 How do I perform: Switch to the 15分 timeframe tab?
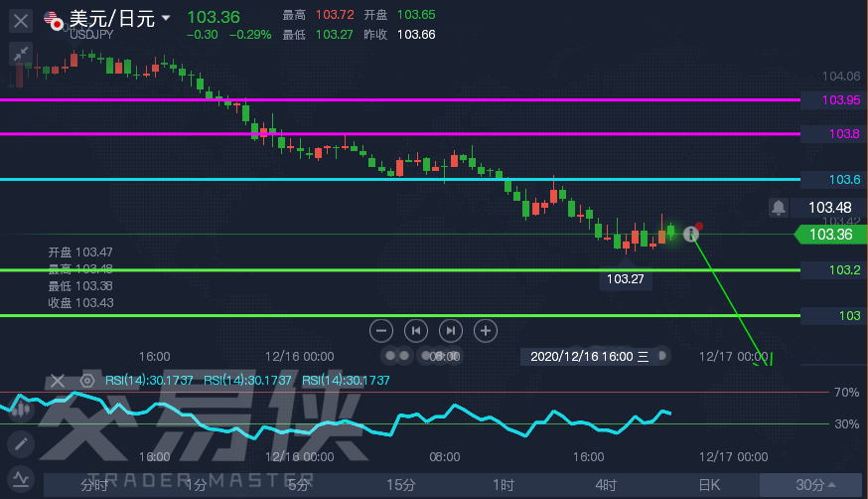(x=401, y=485)
